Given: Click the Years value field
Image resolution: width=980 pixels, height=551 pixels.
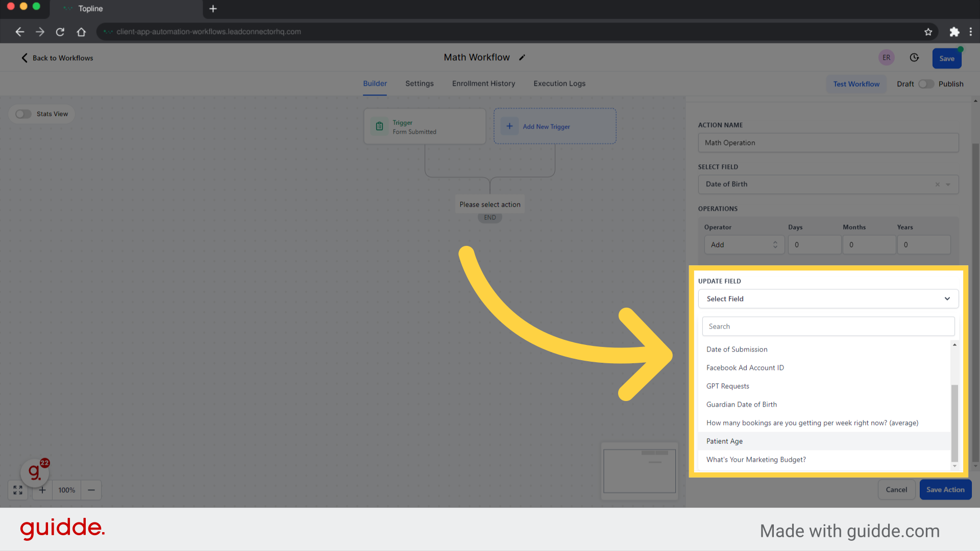Looking at the screenshot, I should click(923, 245).
